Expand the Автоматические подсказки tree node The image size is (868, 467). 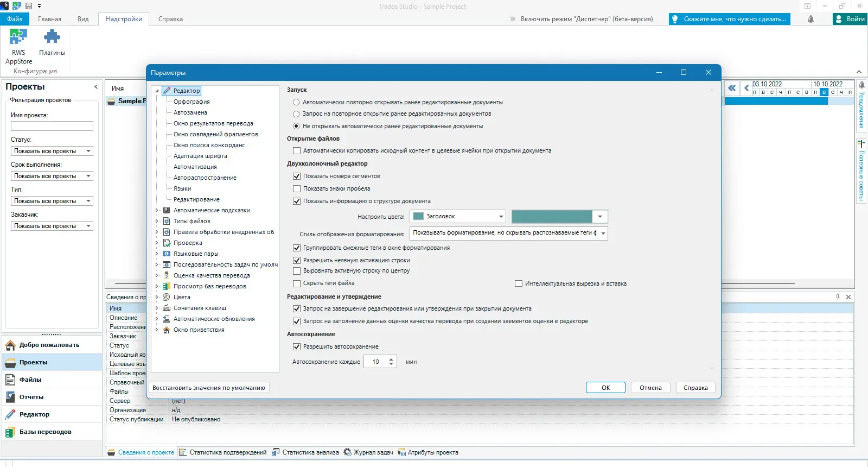(x=157, y=210)
